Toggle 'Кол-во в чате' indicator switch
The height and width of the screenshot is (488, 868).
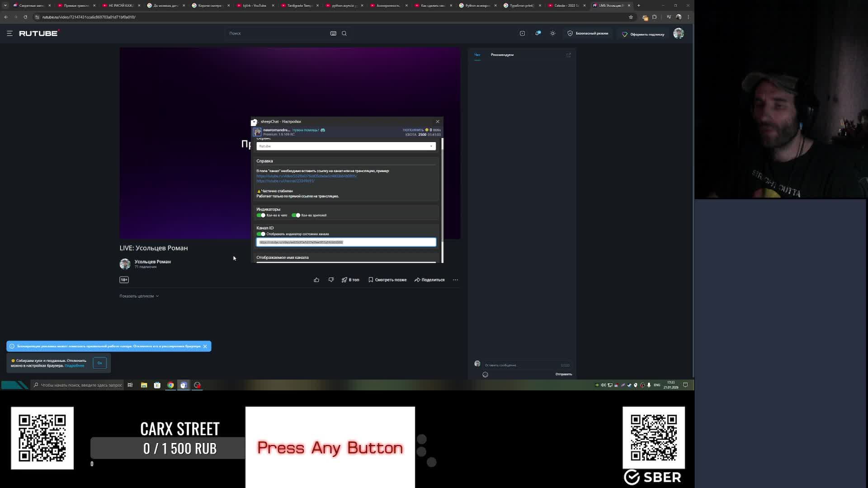(261, 216)
